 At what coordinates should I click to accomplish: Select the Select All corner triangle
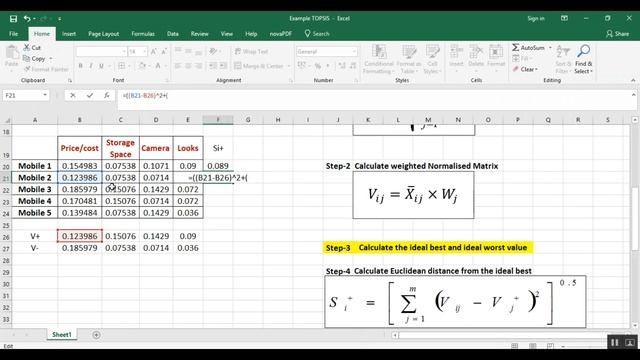(7, 120)
